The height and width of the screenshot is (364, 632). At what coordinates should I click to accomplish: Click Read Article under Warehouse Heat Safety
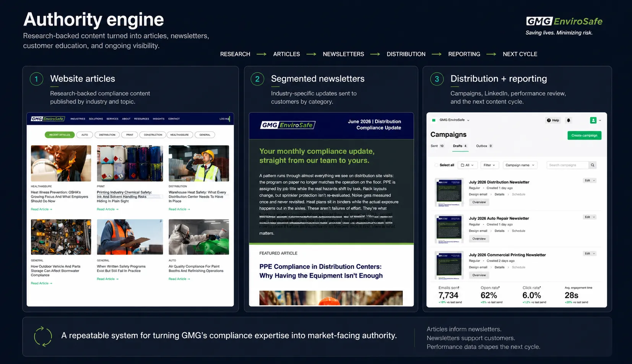(179, 209)
